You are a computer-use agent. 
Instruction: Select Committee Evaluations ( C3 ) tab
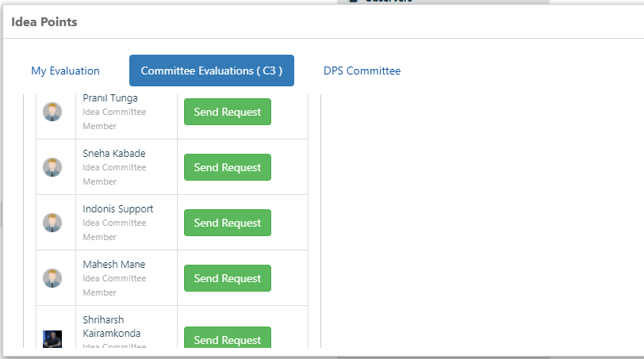click(212, 71)
